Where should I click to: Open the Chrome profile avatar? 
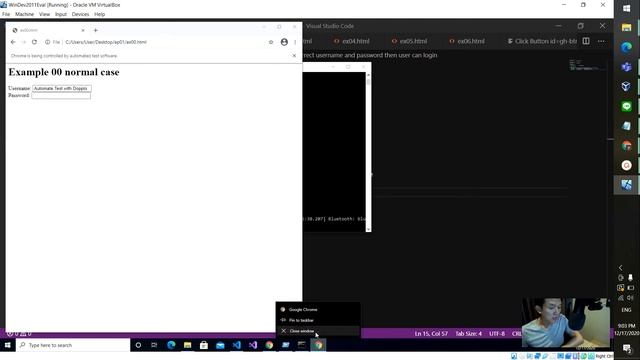click(284, 42)
